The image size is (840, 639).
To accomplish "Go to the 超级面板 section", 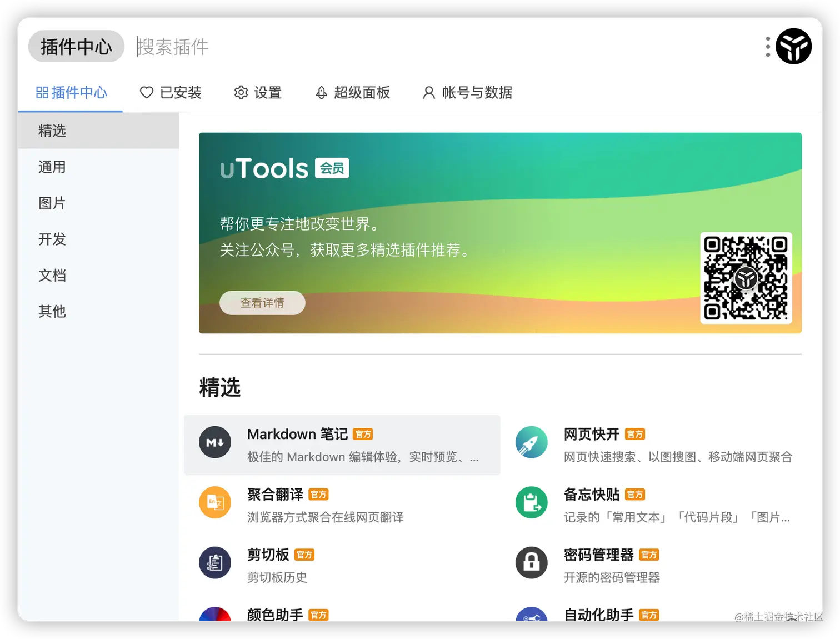I will 352,93.
